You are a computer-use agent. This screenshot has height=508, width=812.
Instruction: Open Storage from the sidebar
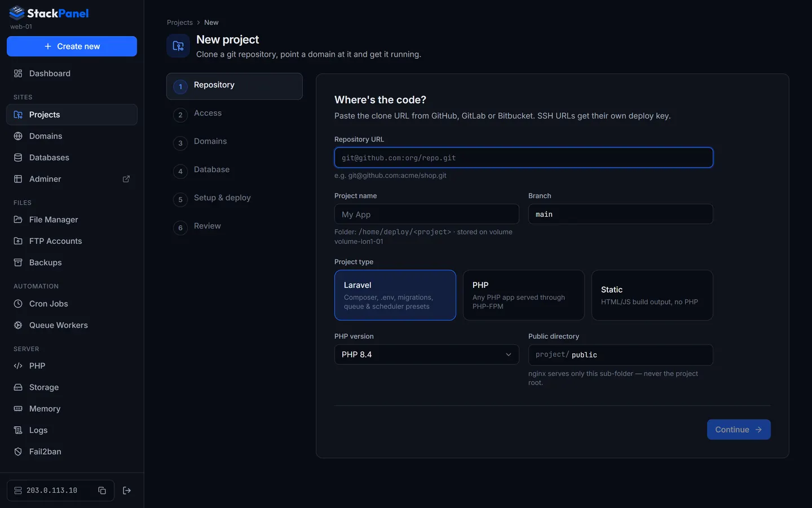point(72,387)
